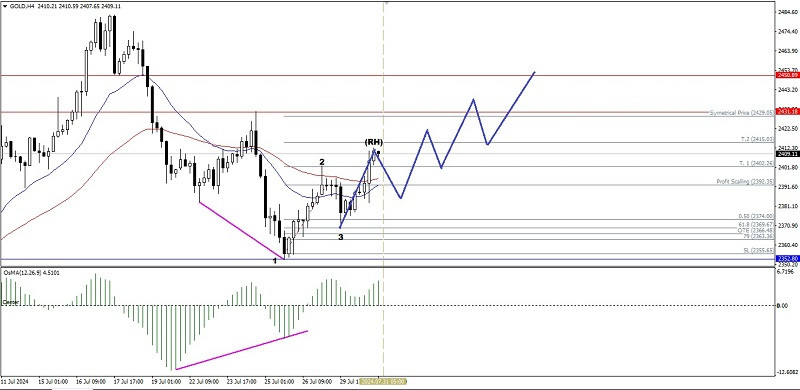The height and width of the screenshot is (390, 800).
Task: Click the 2463.90 price scale value
Action: 788,51
